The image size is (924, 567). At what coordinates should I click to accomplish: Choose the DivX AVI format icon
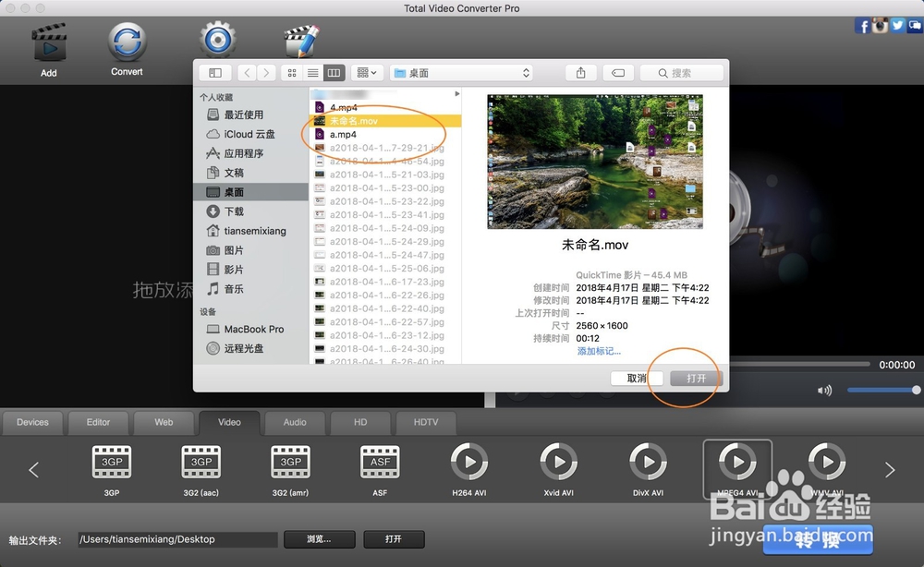649,462
